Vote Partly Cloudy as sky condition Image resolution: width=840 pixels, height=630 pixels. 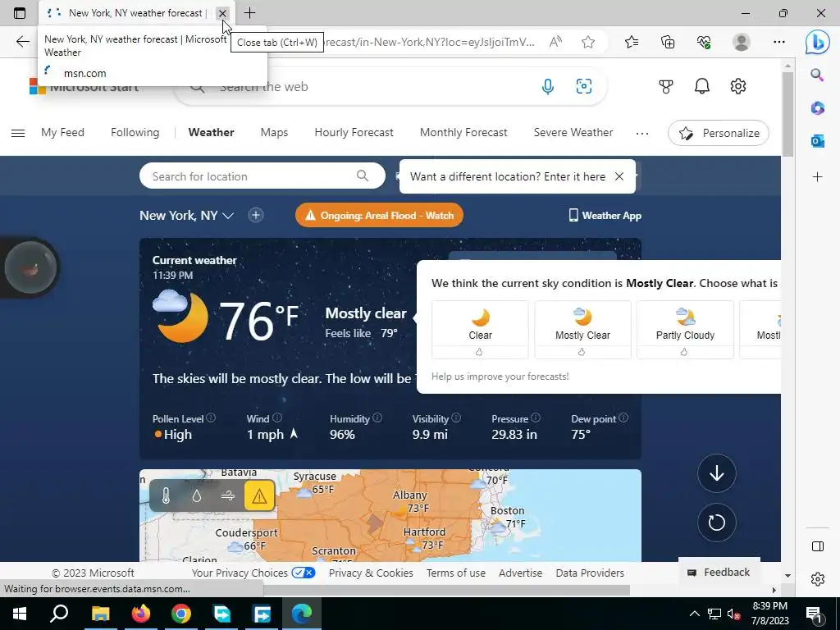pos(685,330)
